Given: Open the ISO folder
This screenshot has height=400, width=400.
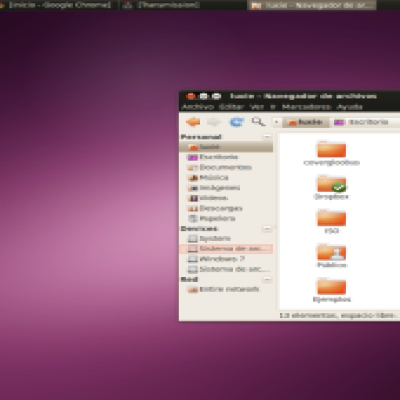Looking at the screenshot, I should (332, 221).
